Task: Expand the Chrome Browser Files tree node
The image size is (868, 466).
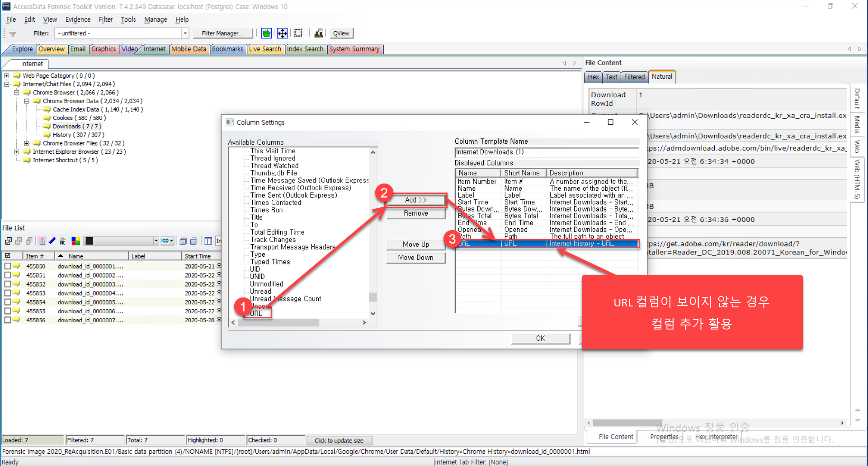Action: point(27,143)
